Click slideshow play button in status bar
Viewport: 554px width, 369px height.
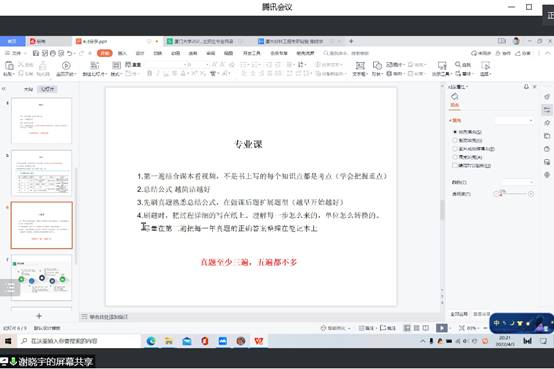(442, 328)
